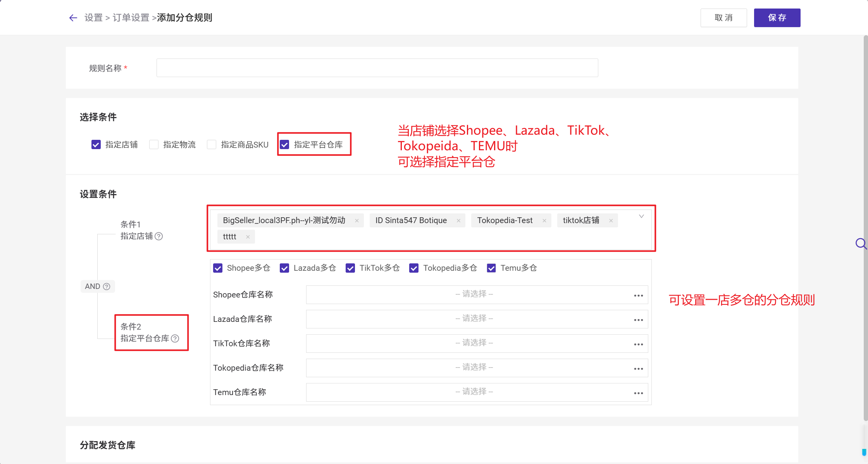Click help icon next to 指定店铺
The image size is (868, 464).
tap(159, 236)
